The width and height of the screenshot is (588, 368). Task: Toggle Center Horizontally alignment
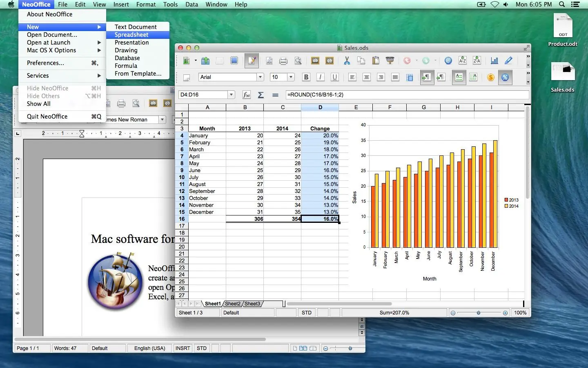(367, 77)
